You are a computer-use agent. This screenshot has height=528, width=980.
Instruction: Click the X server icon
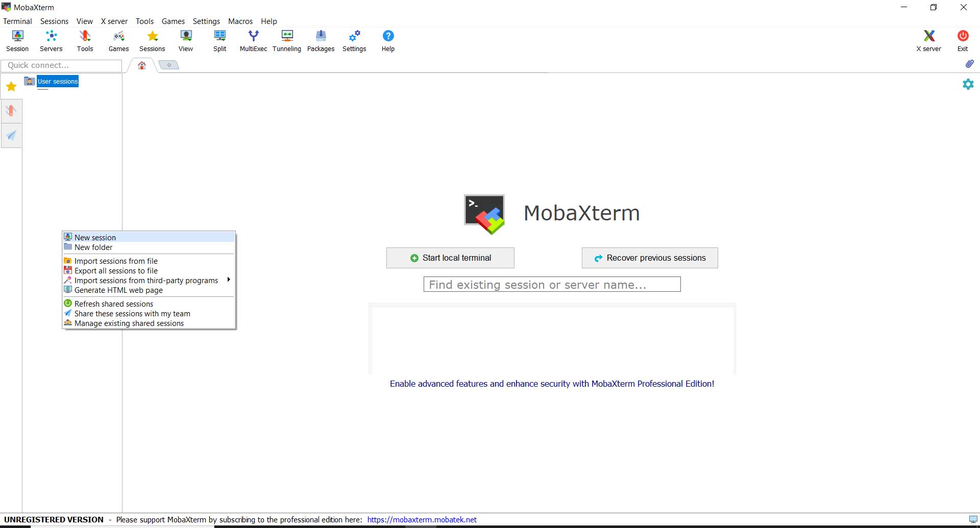coord(928,41)
